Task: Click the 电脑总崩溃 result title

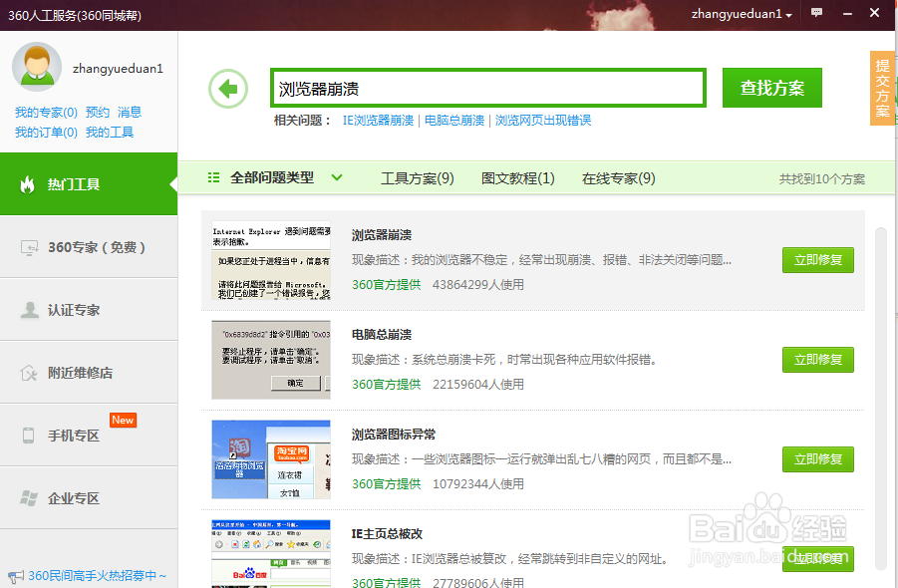Action: click(382, 335)
